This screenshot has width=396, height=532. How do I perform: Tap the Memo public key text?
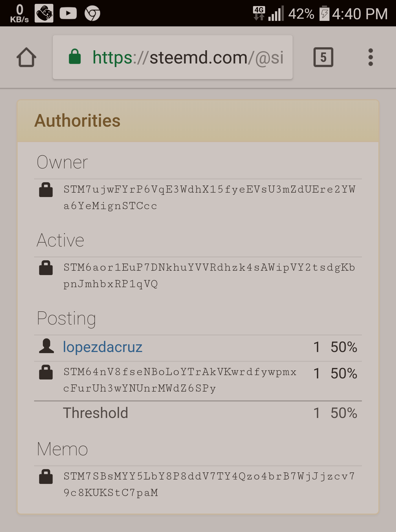coord(209,484)
